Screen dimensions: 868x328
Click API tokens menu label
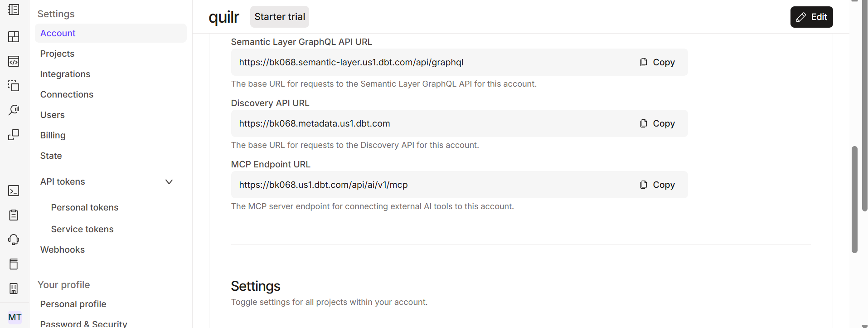point(63,181)
